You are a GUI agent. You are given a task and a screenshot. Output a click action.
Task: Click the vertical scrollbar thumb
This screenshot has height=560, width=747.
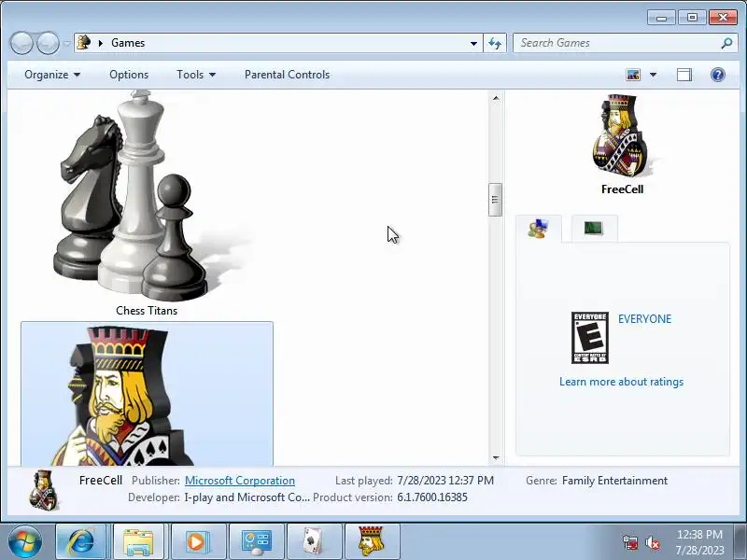coord(496,200)
